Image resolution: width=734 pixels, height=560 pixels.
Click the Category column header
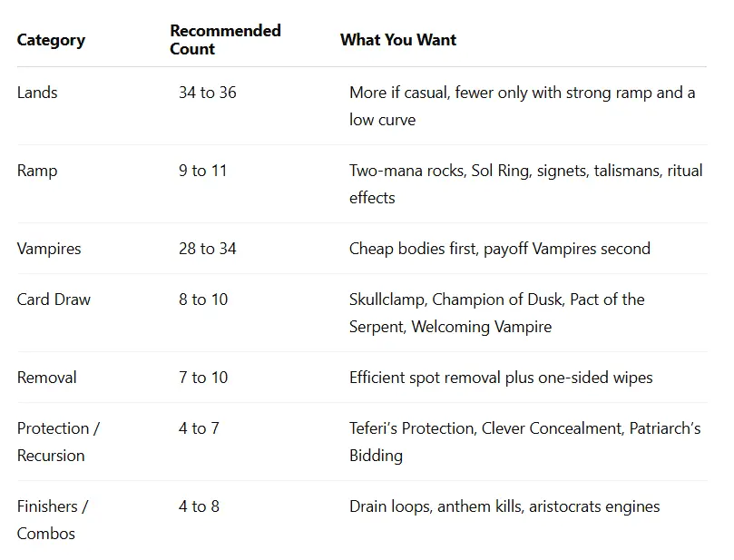(51, 40)
